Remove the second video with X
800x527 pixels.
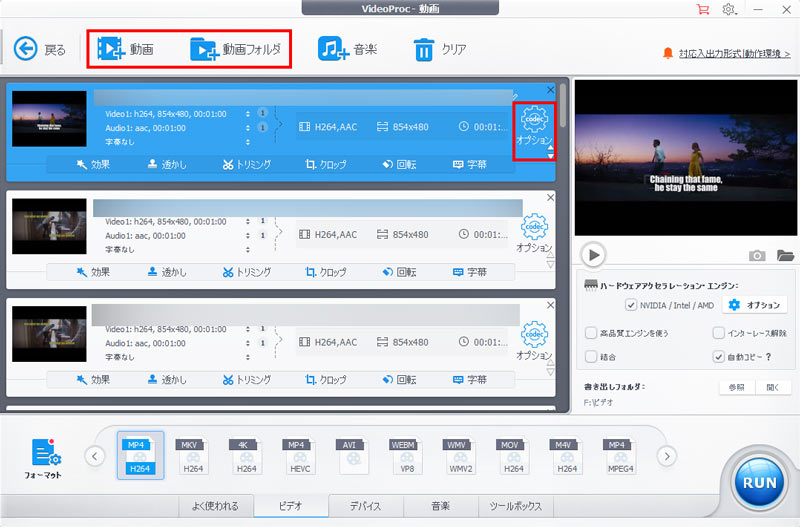pos(550,197)
